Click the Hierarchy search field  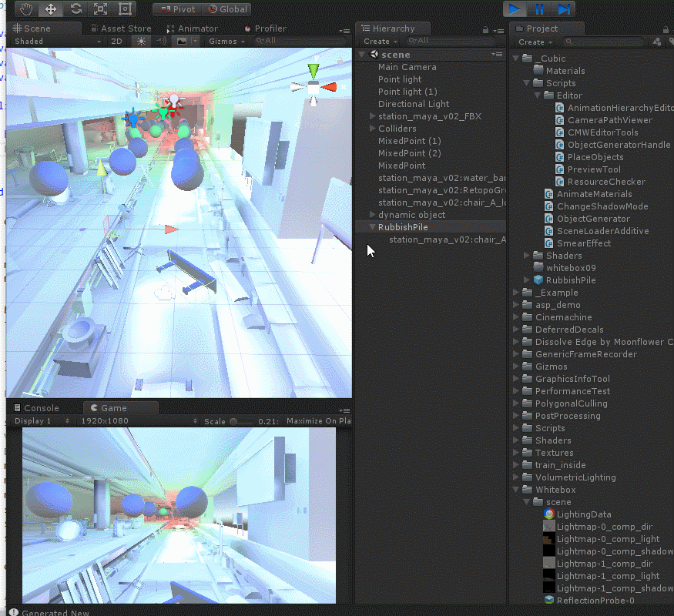click(454, 42)
